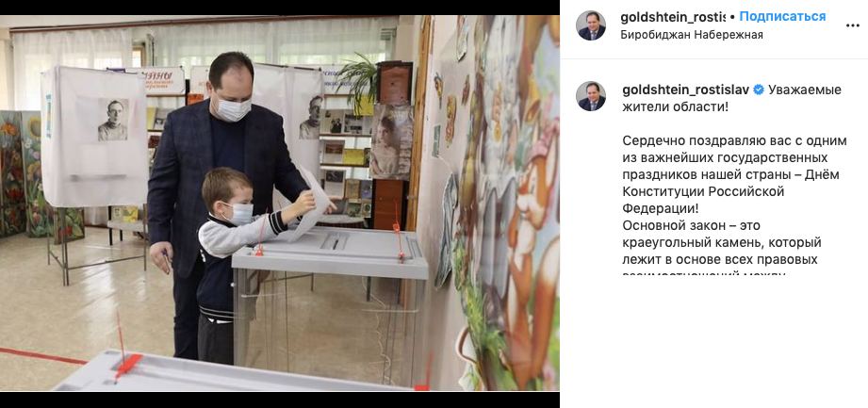The width and height of the screenshot is (868, 408).
Task: Click the cartoon mural on the wall
Action: click(x=505, y=204)
